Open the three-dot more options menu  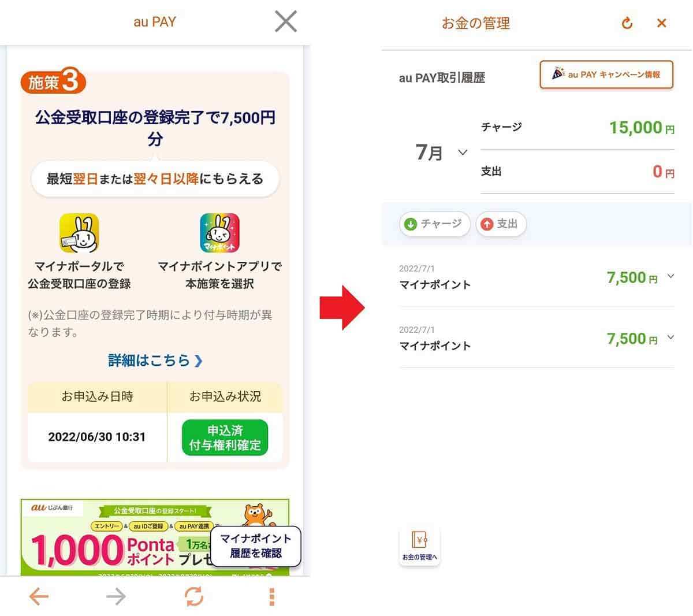tap(271, 596)
